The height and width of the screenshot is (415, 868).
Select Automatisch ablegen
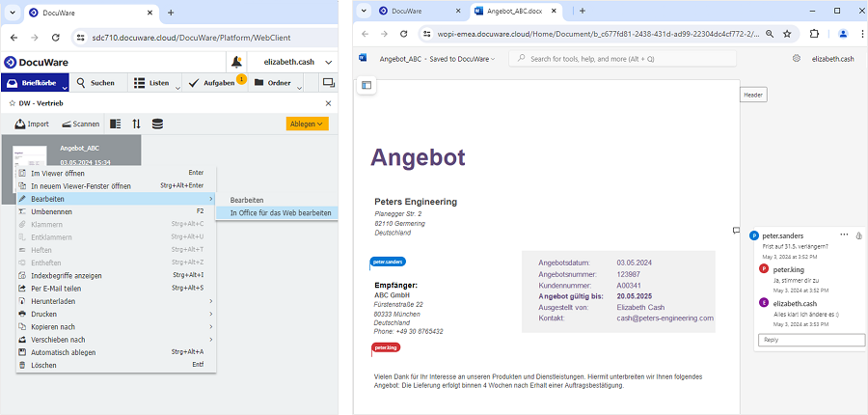point(116,352)
